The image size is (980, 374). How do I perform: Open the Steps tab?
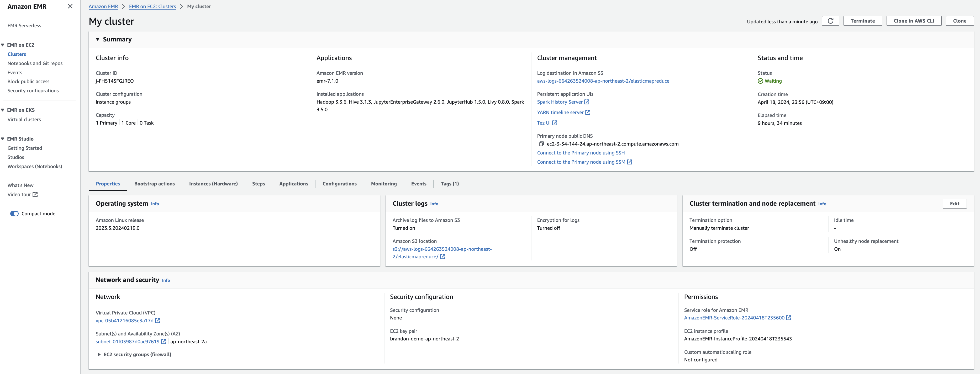click(x=258, y=184)
